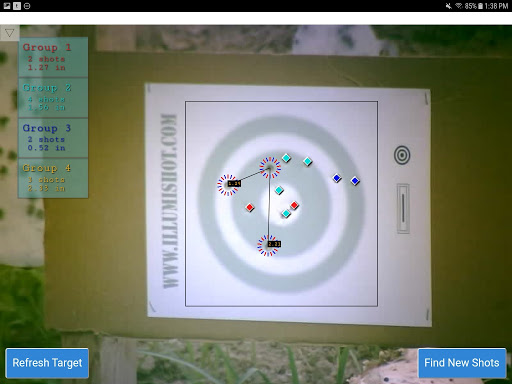Tap the muted sound status icon
The image size is (512, 384).
(449, 6)
